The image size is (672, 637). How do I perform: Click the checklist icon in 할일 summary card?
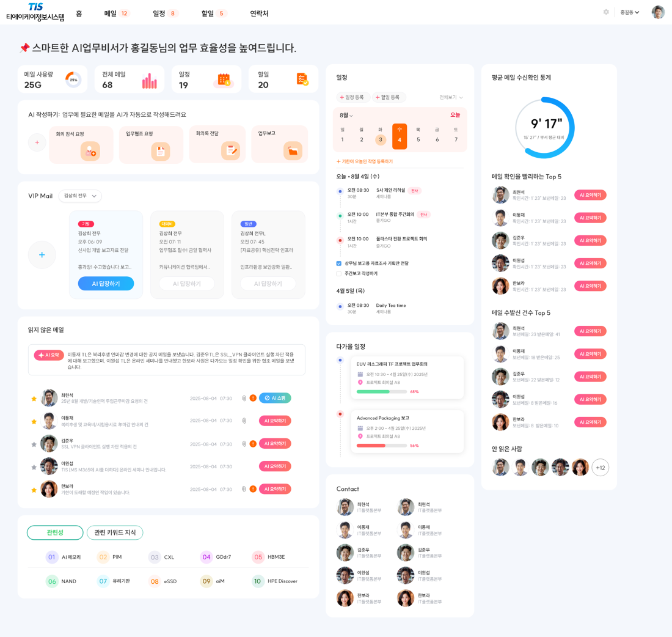click(302, 79)
